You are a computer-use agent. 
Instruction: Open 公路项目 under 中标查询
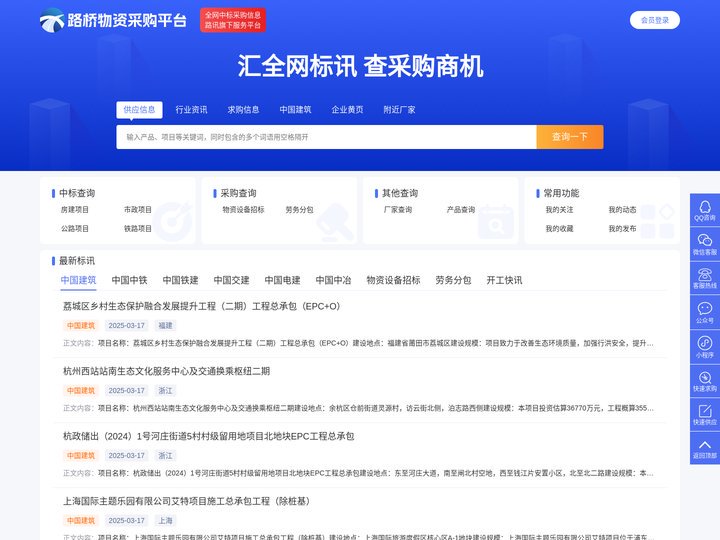coord(75,229)
